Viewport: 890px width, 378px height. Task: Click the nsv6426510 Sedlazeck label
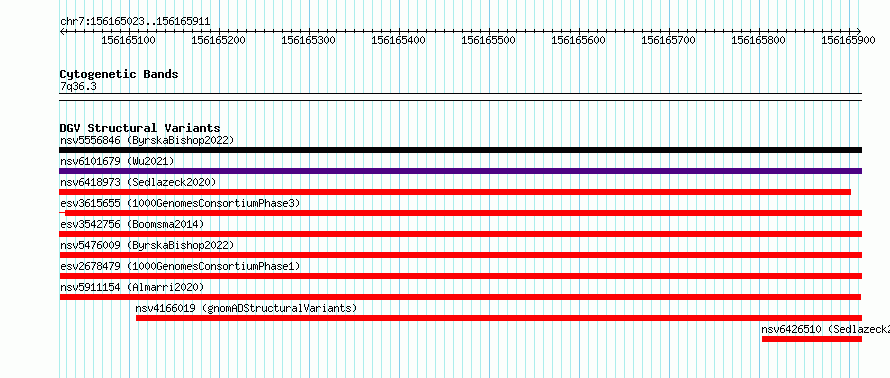pos(825,329)
